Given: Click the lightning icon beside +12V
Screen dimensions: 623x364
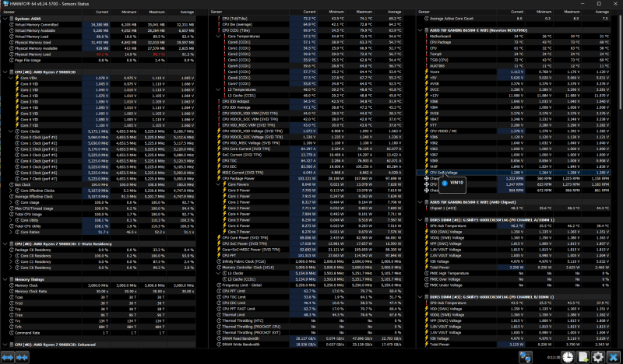Looking at the screenshot, I should coord(427,96).
